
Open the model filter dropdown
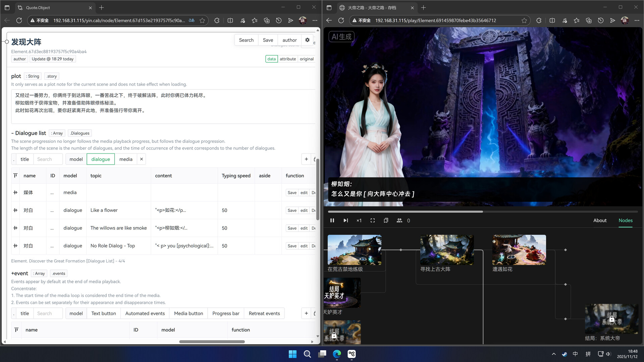(x=76, y=159)
